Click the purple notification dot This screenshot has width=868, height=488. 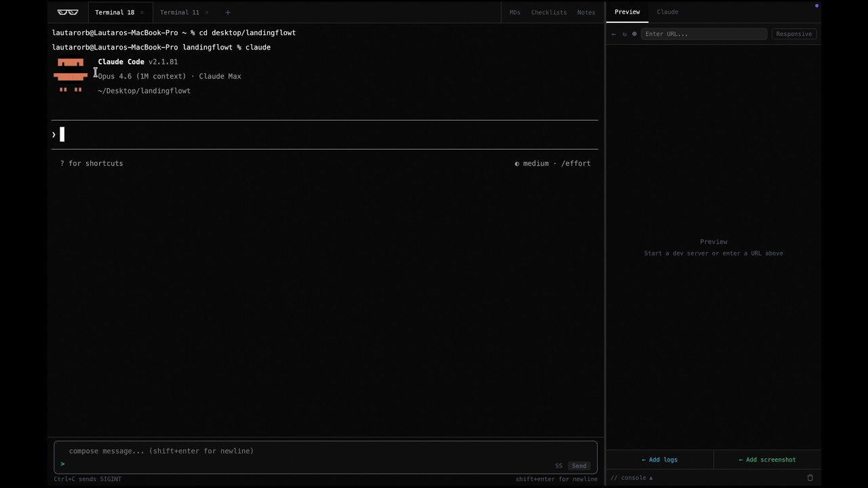click(816, 5)
